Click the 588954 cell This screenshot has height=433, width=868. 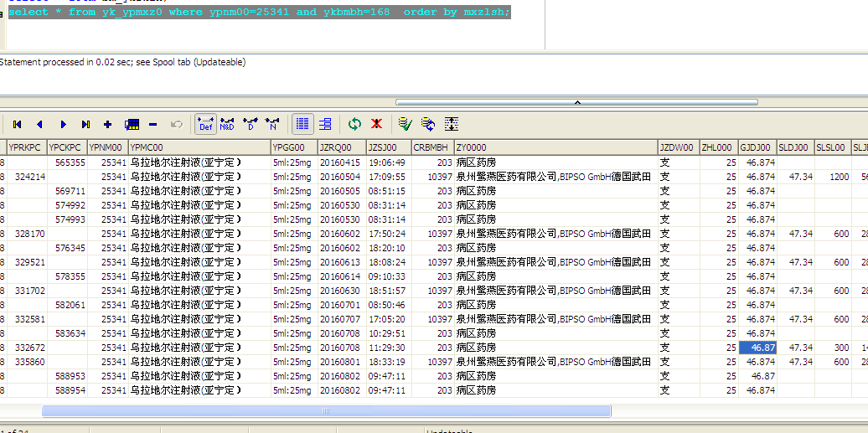coord(68,390)
